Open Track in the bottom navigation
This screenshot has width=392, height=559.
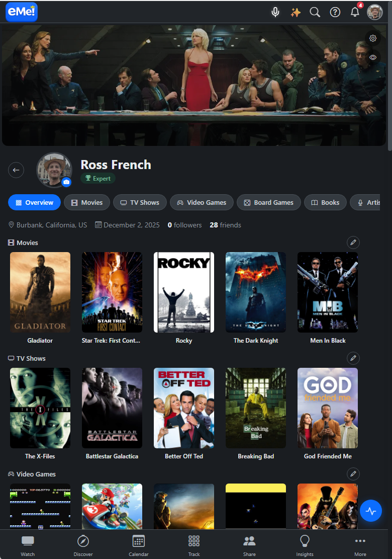coord(194,545)
